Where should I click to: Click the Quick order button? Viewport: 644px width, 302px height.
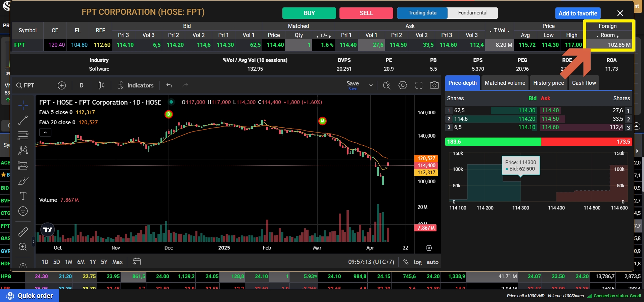(x=30, y=296)
